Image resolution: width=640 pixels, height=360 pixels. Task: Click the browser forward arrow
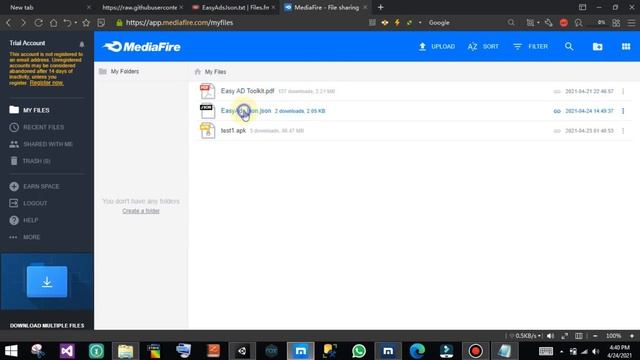pos(23,23)
